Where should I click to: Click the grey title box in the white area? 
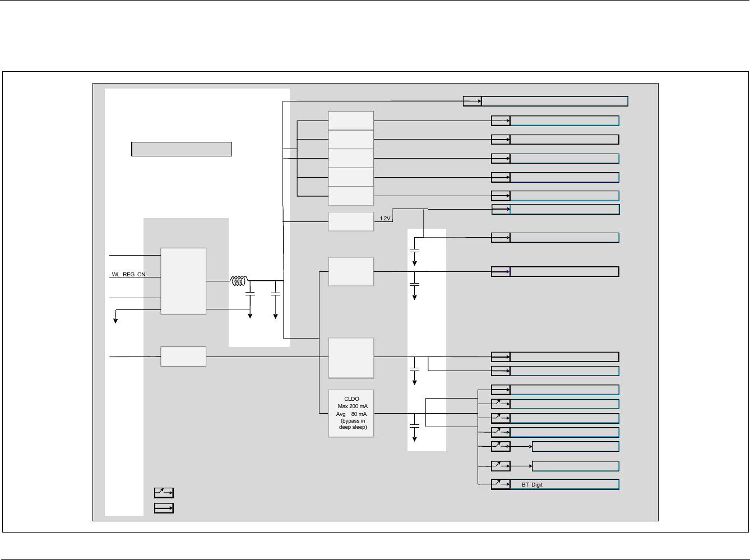pos(182,149)
